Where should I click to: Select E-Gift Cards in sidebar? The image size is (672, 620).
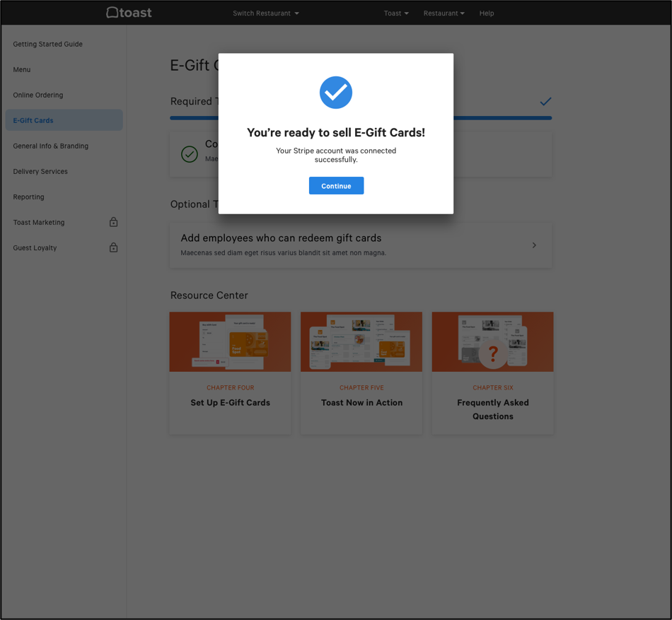tap(64, 120)
